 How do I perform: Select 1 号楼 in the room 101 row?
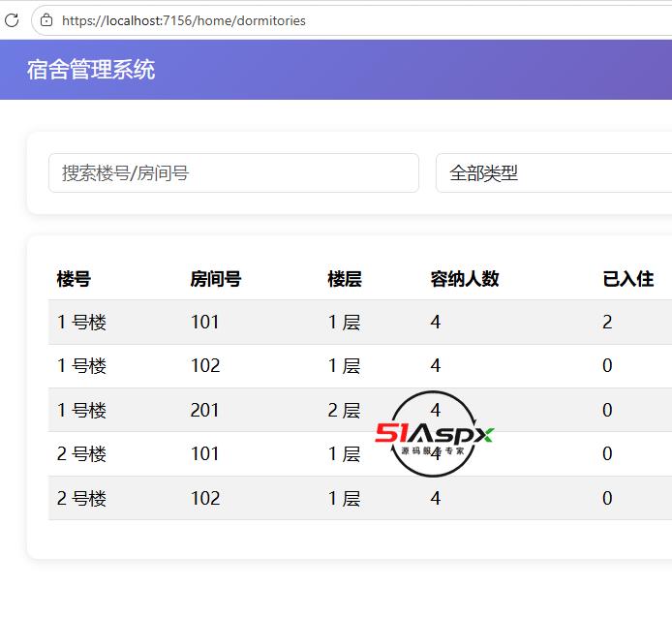pyautogui.click(x=81, y=322)
